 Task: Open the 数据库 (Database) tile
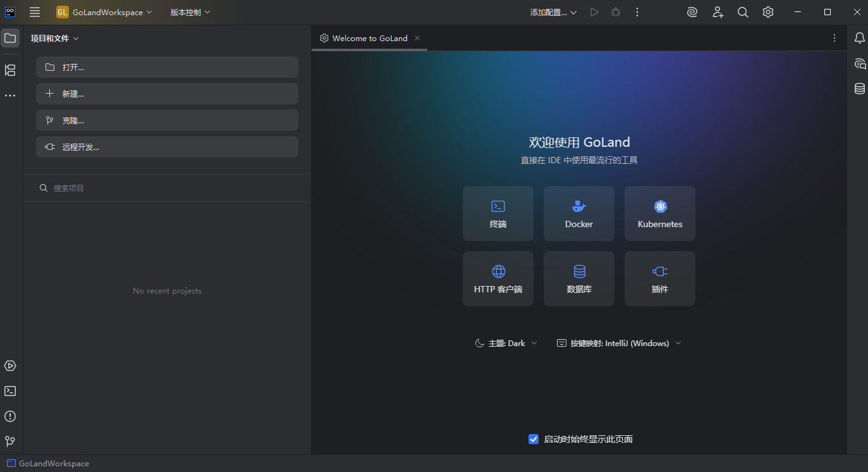579,278
